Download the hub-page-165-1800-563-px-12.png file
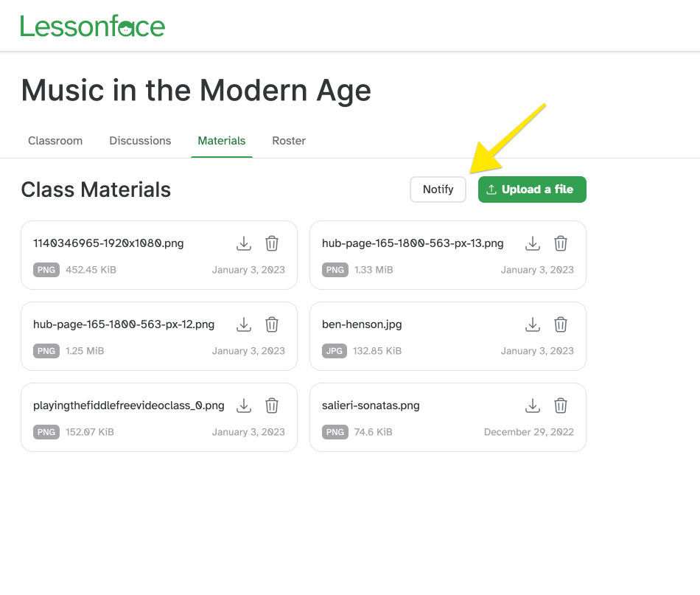The width and height of the screenshot is (700, 595). pyautogui.click(x=243, y=324)
